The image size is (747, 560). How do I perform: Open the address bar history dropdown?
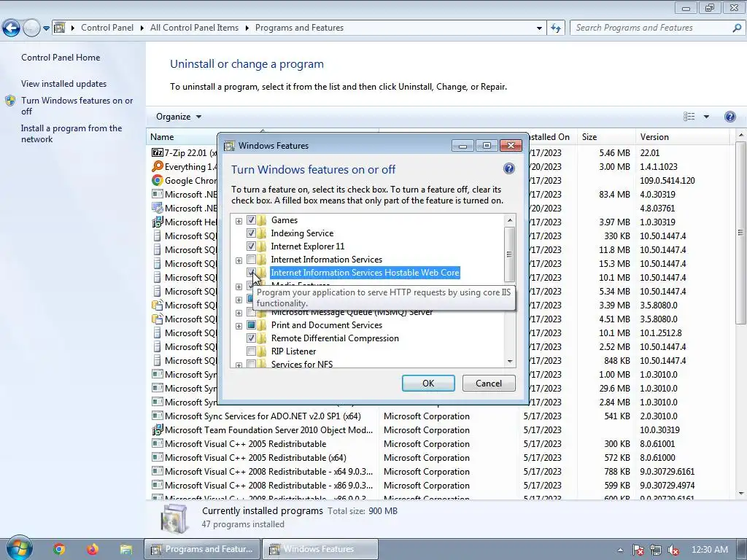point(539,28)
